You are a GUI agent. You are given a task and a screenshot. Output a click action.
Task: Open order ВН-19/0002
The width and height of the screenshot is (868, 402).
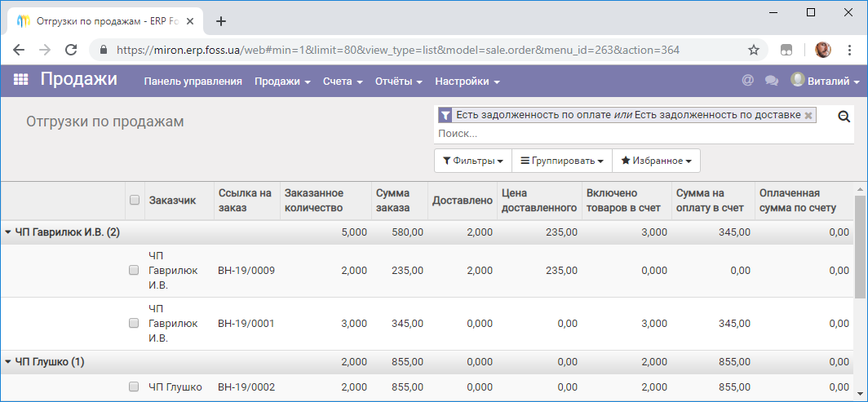coord(246,387)
